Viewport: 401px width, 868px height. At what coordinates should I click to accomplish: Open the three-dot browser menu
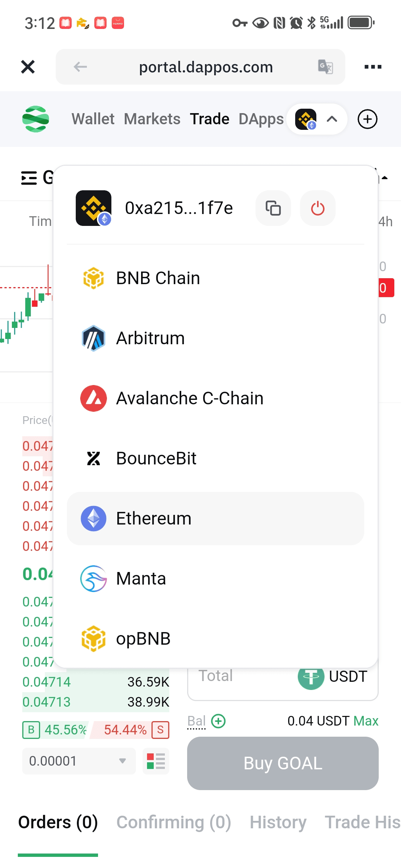373,67
